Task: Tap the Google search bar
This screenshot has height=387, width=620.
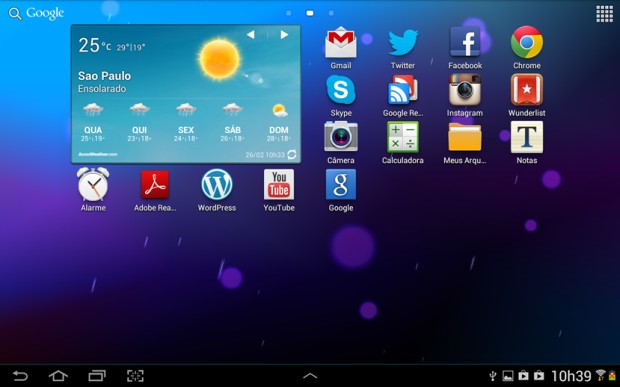Action: click(36, 13)
